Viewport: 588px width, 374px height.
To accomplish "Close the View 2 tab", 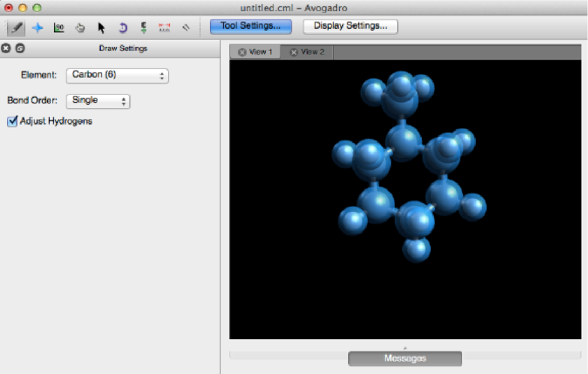I will click(x=294, y=52).
